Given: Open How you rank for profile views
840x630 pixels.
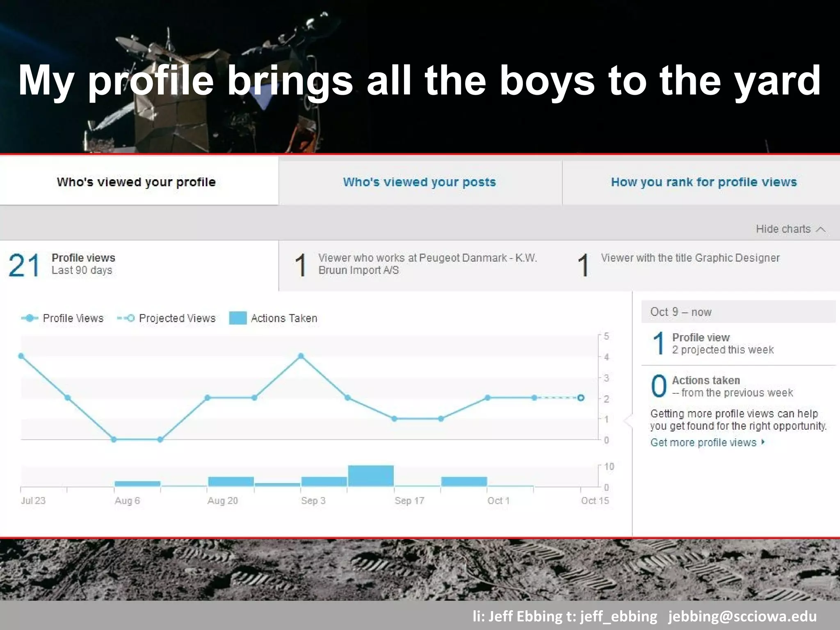Looking at the screenshot, I should 703,182.
